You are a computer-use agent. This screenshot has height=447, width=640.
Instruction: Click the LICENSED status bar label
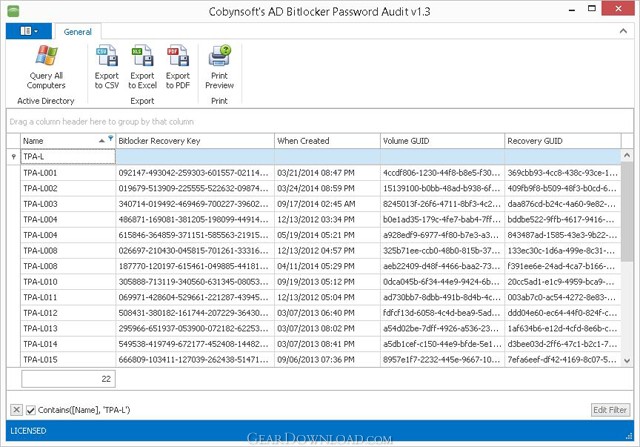tap(28, 431)
